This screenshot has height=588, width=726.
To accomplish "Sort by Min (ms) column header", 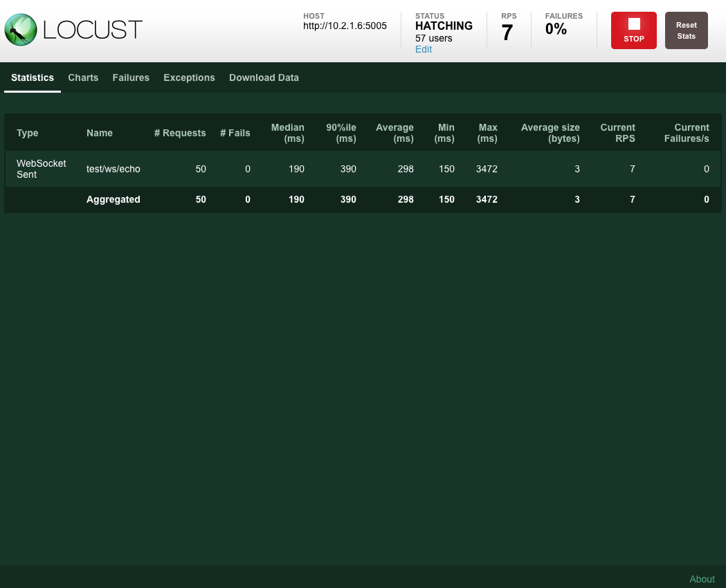I will click(x=444, y=134).
